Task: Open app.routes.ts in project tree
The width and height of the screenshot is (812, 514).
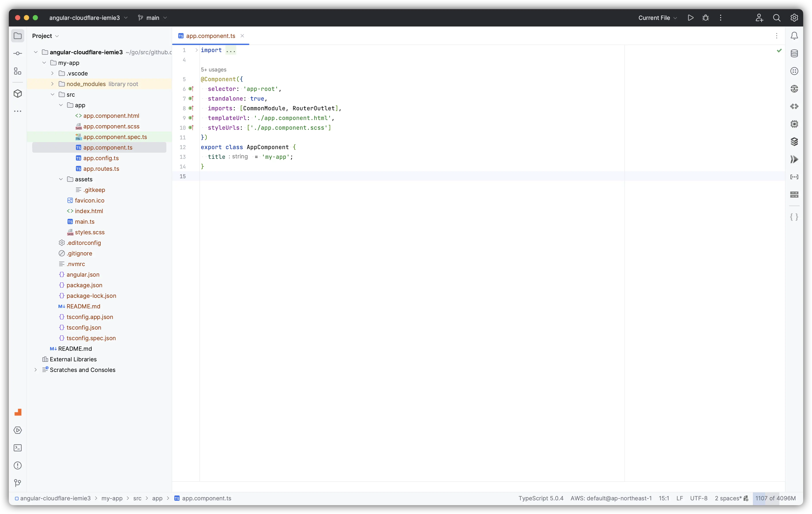Action: coord(101,169)
